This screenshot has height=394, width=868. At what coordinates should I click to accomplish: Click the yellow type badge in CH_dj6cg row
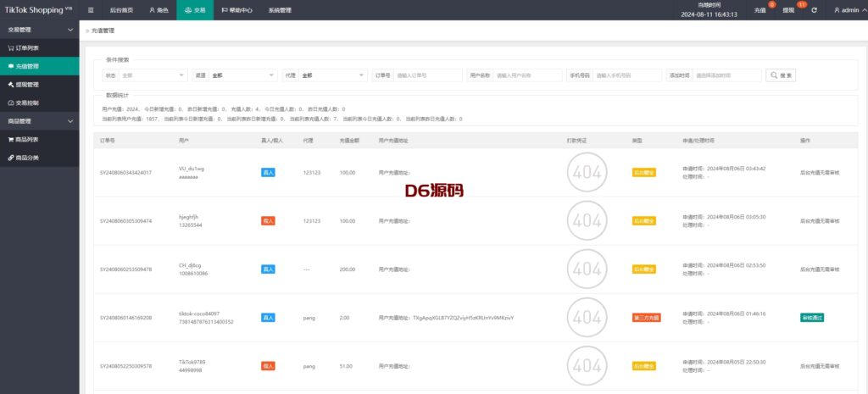coord(644,269)
